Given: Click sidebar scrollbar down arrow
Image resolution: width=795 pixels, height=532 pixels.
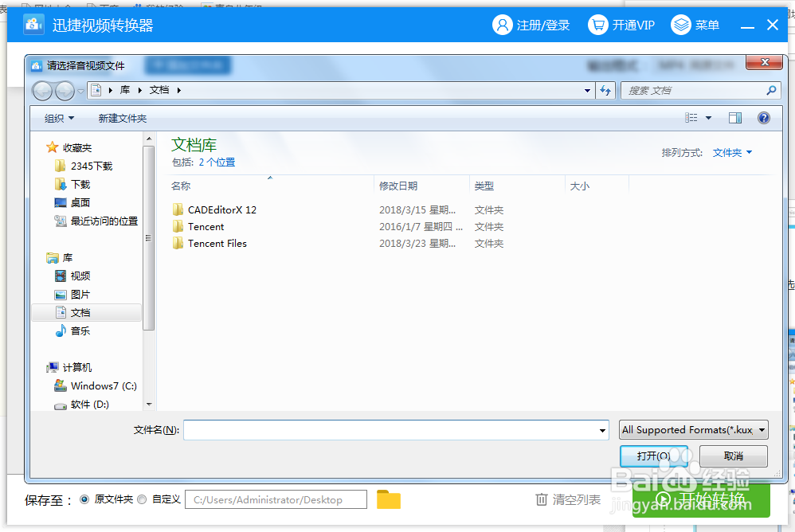Looking at the screenshot, I should tap(149, 405).
